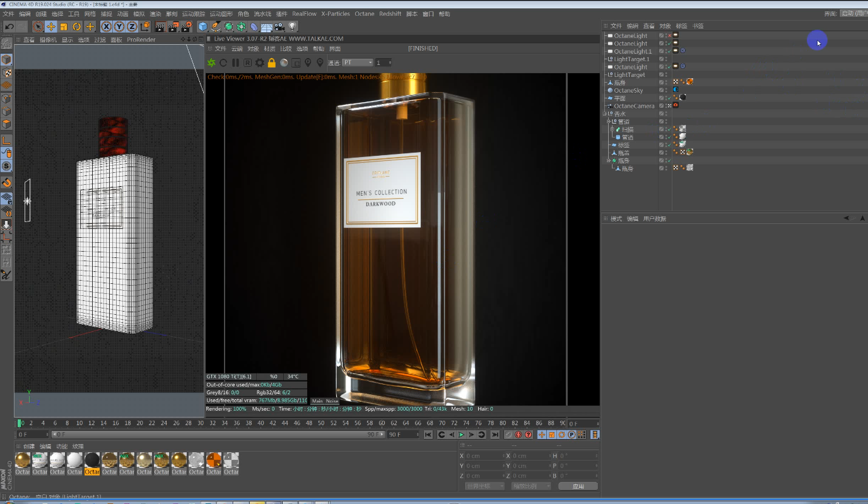
Task: Click the X position input field
Action: tap(484, 455)
